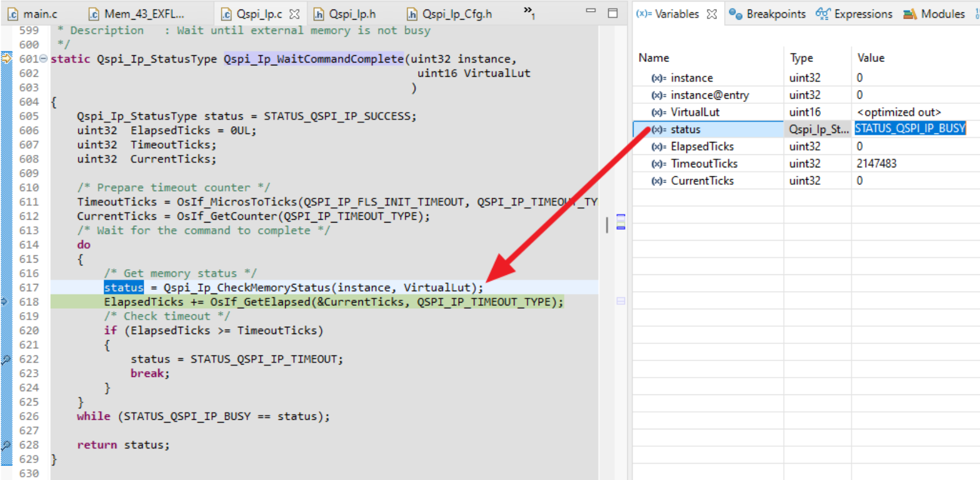Click the instruction pointer arrow at line 601
The width and height of the screenshot is (980, 480).
[x=6, y=58]
